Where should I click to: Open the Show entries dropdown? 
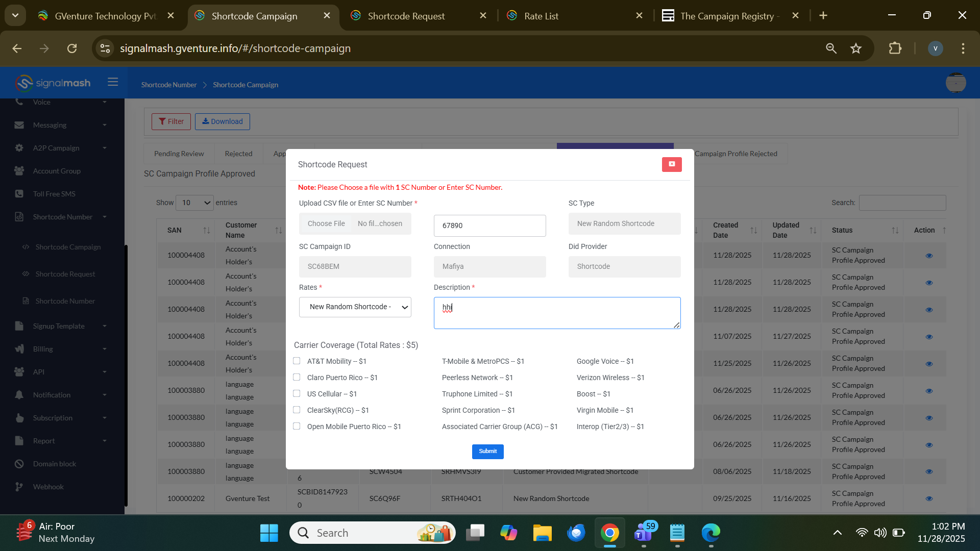[194, 203]
